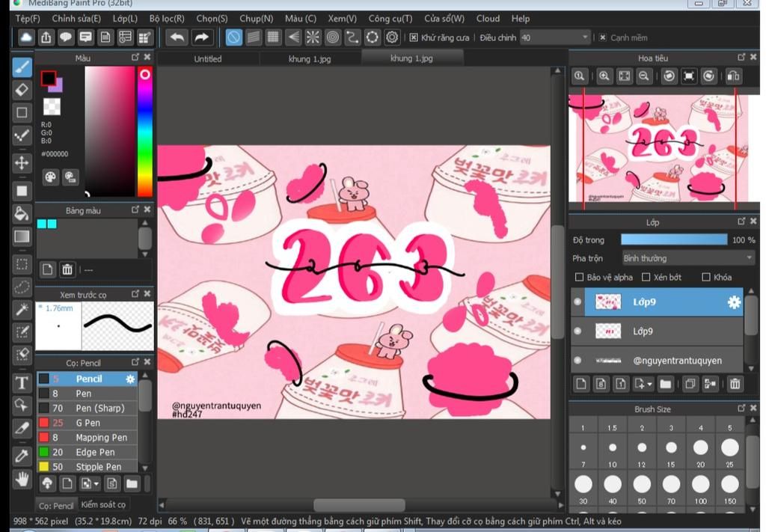Click the cloud icon in the top toolbar

[26, 37]
